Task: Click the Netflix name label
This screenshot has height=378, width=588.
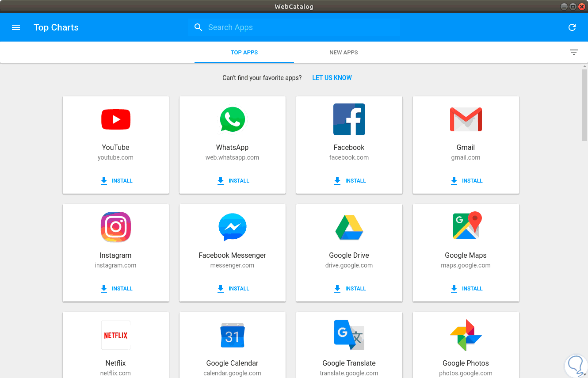Action: pos(116,363)
